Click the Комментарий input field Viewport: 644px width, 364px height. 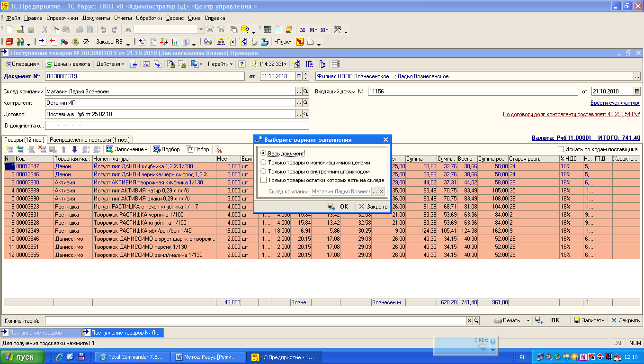coord(256,320)
